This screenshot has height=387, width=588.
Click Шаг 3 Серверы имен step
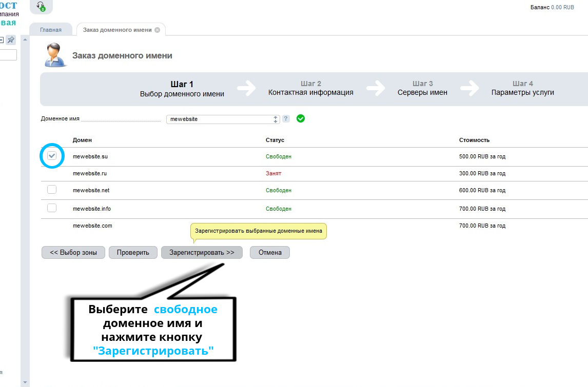click(423, 88)
